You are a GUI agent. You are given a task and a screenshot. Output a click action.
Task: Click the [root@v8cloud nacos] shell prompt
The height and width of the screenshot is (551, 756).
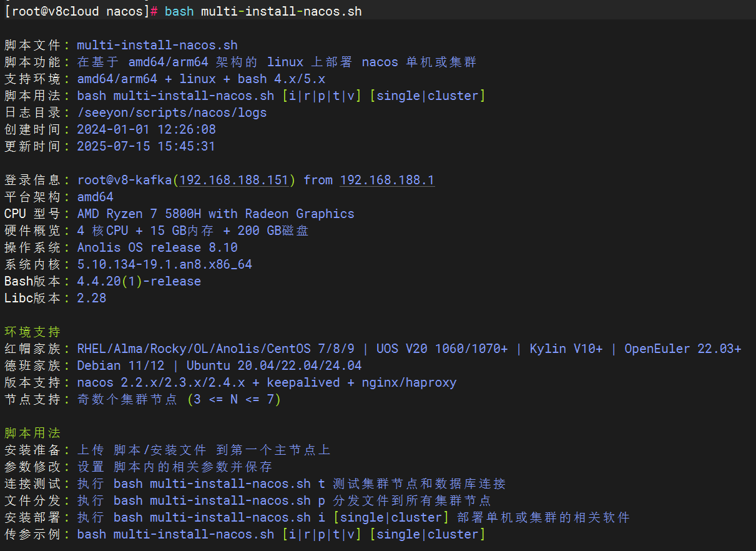(x=75, y=11)
